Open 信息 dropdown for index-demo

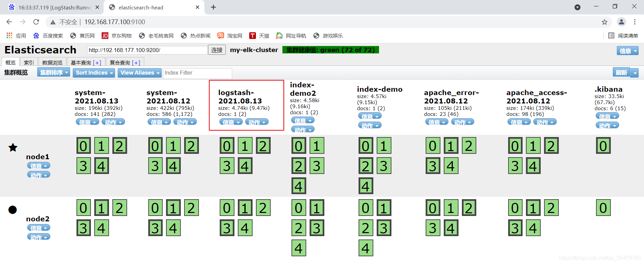pyautogui.click(x=370, y=116)
